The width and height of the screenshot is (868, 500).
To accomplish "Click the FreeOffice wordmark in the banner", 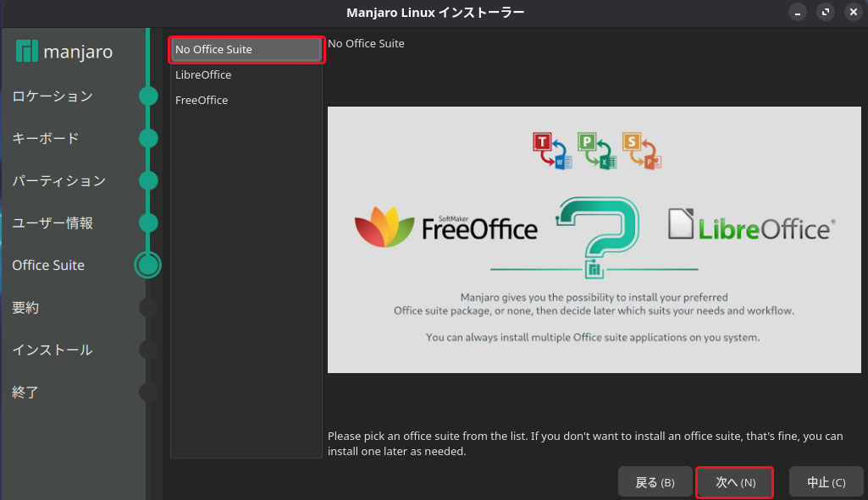I will [x=479, y=228].
